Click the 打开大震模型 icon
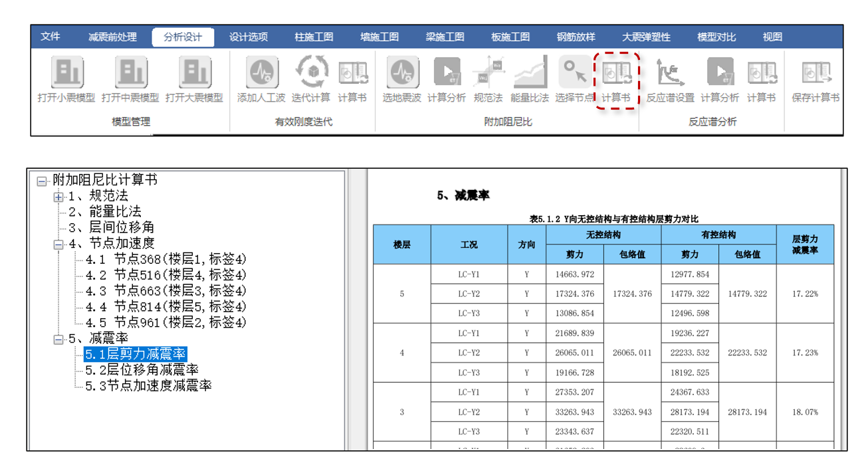This screenshot has height=467, width=868. [x=194, y=73]
